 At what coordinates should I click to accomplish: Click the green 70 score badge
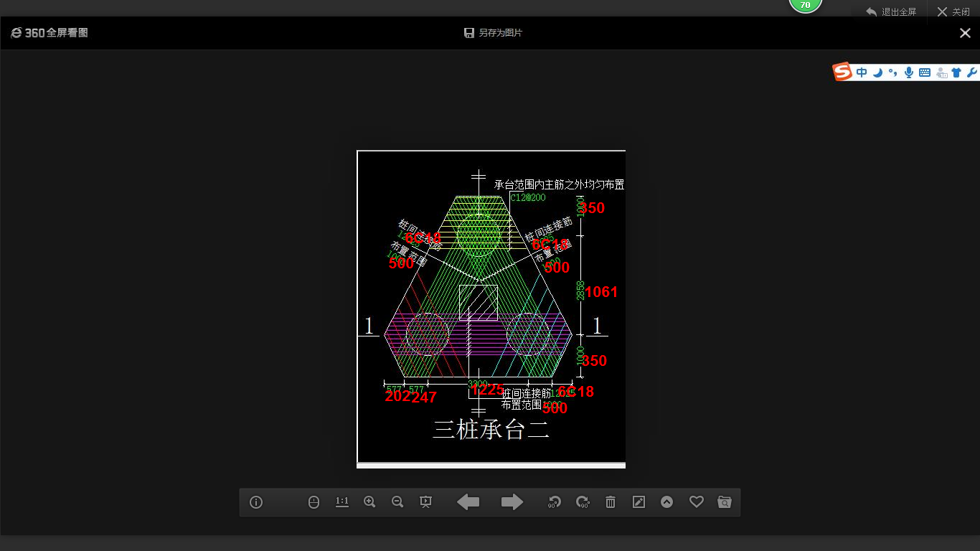tap(805, 5)
